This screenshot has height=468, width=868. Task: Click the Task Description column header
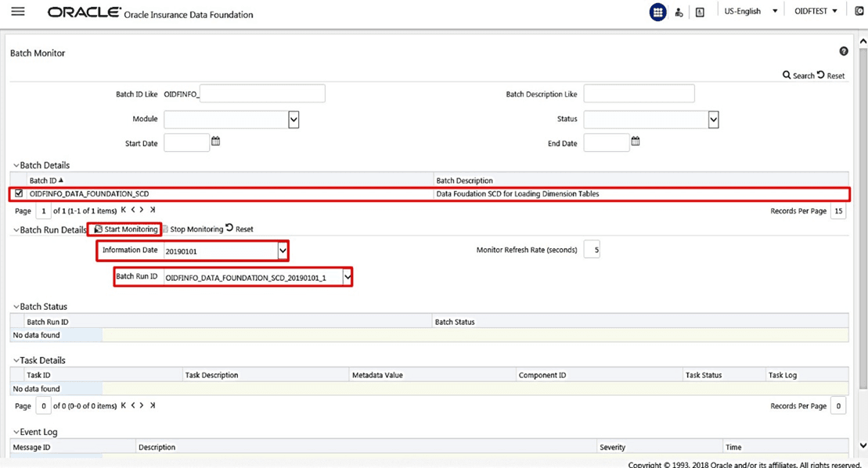[x=211, y=375]
